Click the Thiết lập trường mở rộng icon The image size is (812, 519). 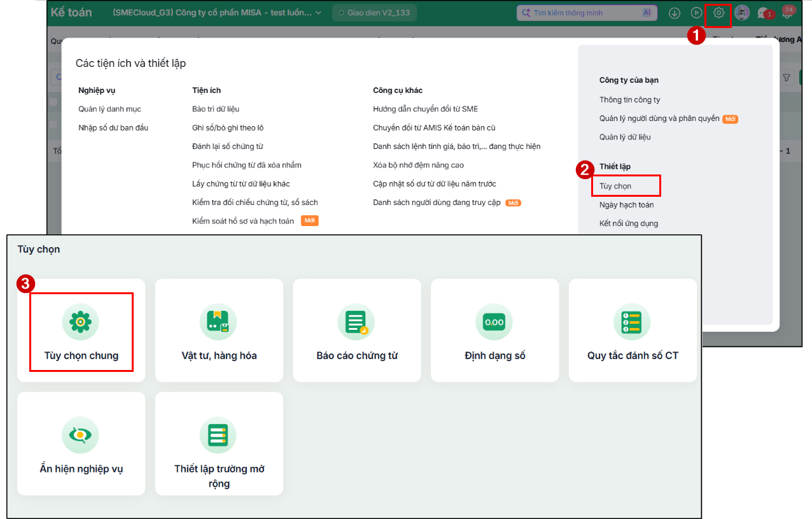[x=218, y=435]
